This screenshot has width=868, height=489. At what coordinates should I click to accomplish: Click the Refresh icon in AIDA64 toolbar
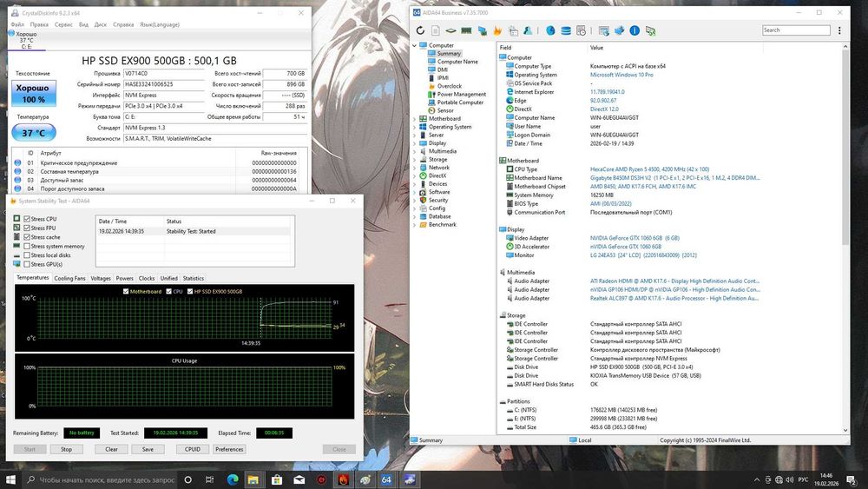[x=420, y=30]
